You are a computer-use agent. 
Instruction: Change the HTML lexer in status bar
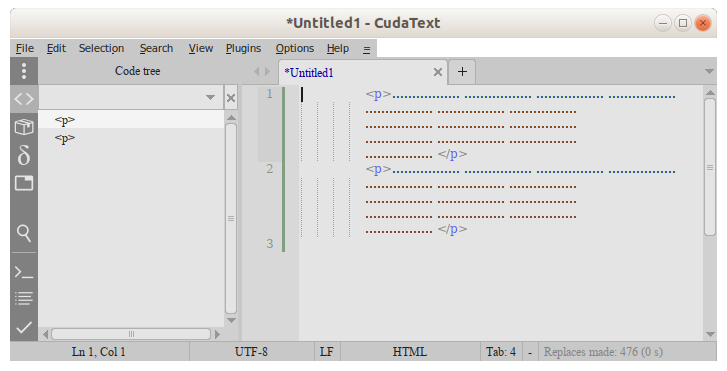[x=410, y=352]
